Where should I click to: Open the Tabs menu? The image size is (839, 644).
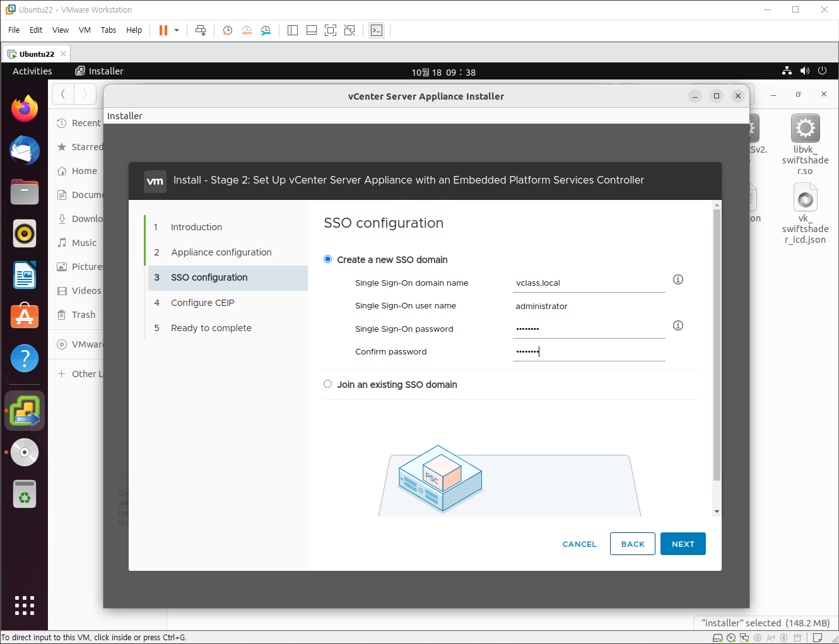click(109, 30)
